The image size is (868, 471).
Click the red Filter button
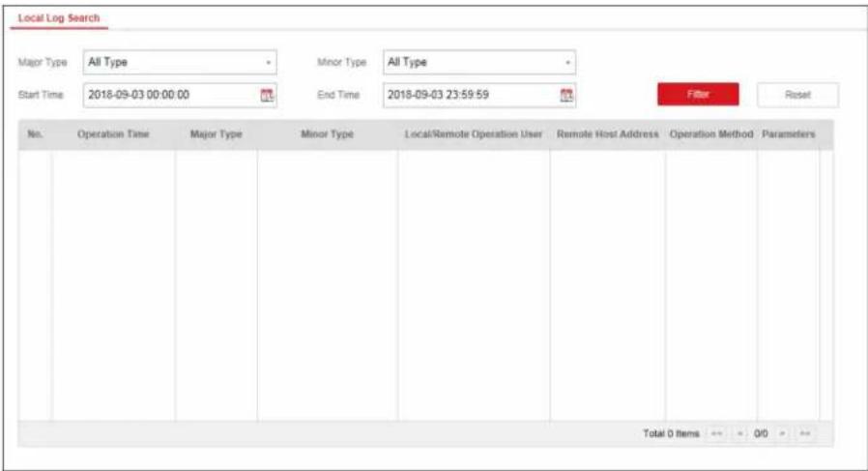click(698, 94)
